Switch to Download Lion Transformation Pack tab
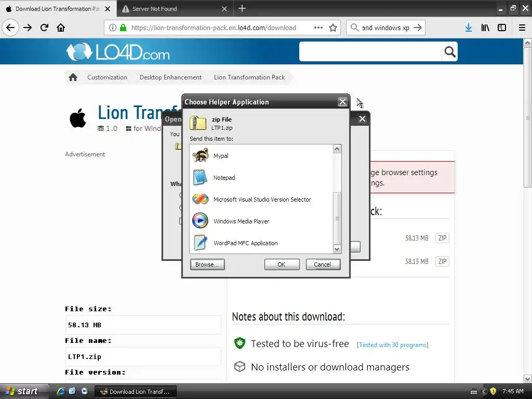This screenshot has height=399, width=532. tap(58, 8)
